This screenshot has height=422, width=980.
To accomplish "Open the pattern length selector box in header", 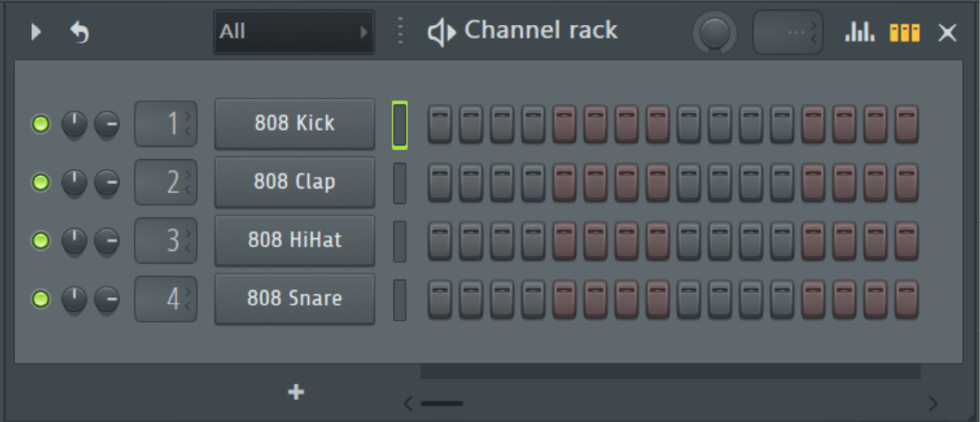I will click(788, 33).
